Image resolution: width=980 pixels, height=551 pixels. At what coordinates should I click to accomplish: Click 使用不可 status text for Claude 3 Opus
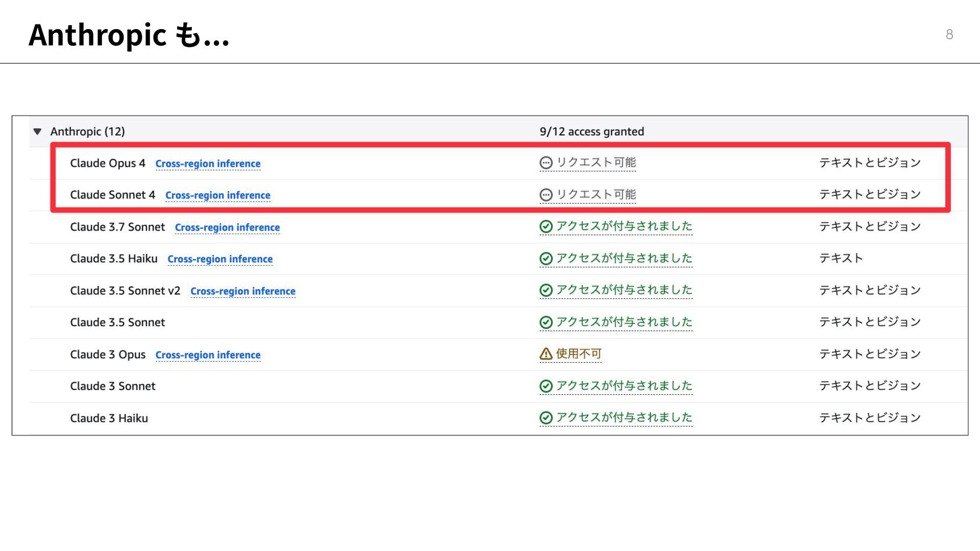(578, 354)
